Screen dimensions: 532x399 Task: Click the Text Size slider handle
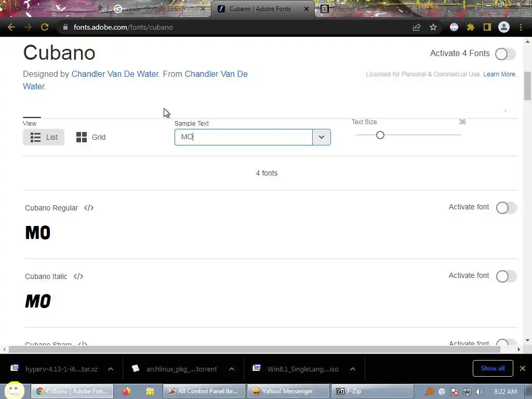[380, 135]
